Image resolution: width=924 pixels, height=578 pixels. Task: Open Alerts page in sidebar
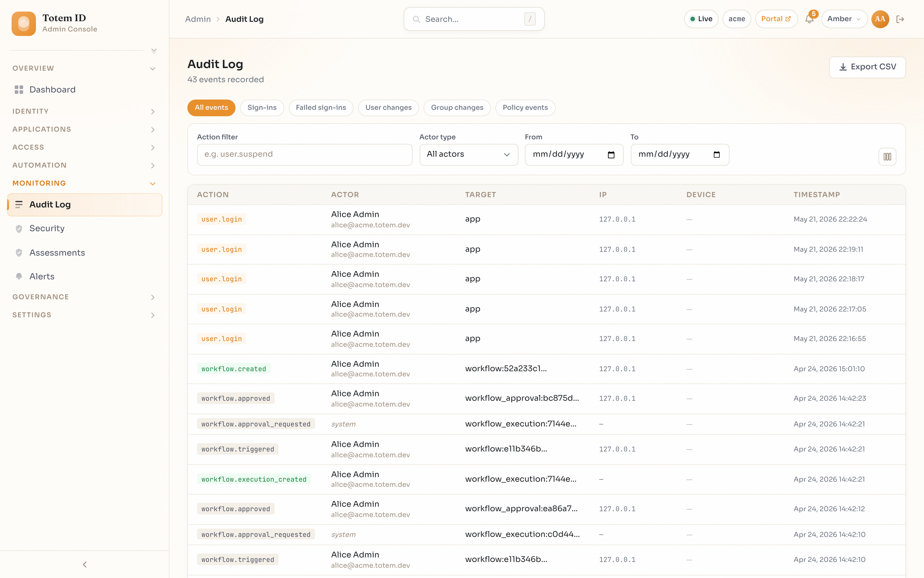pos(84,276)
